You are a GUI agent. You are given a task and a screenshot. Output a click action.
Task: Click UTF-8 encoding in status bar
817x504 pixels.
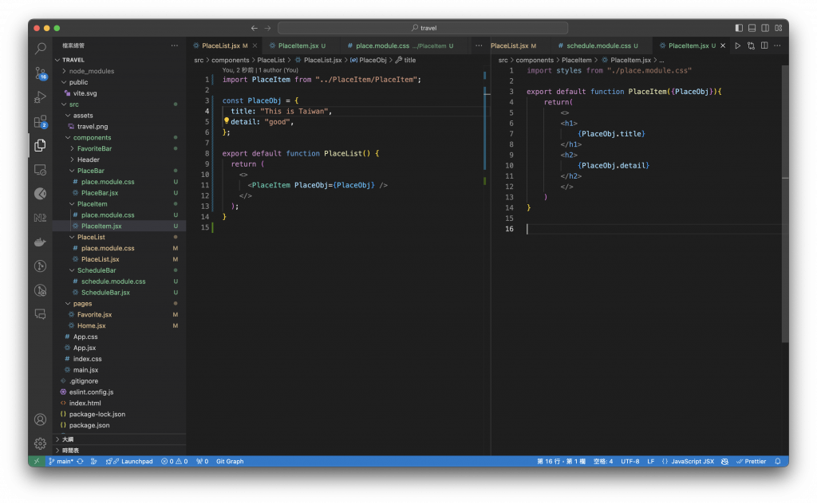pos(630,461)
